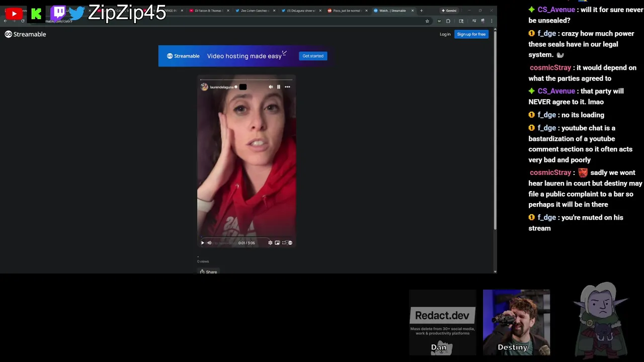Click the Video hosting made easy banner text

(244, 56)
